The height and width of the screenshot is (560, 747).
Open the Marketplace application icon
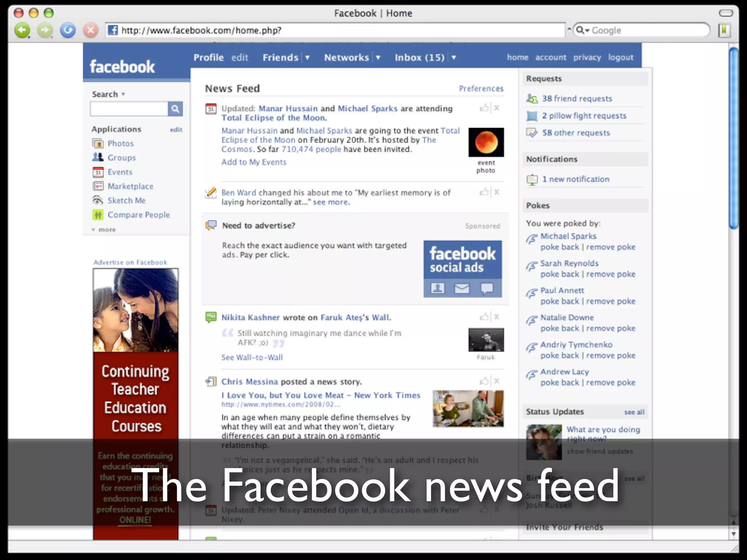pyautogui.click(x=98, y=186)
